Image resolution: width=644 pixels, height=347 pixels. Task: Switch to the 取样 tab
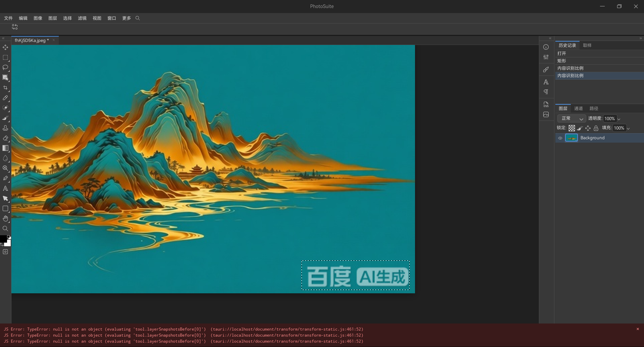click(x=587, y=45)
